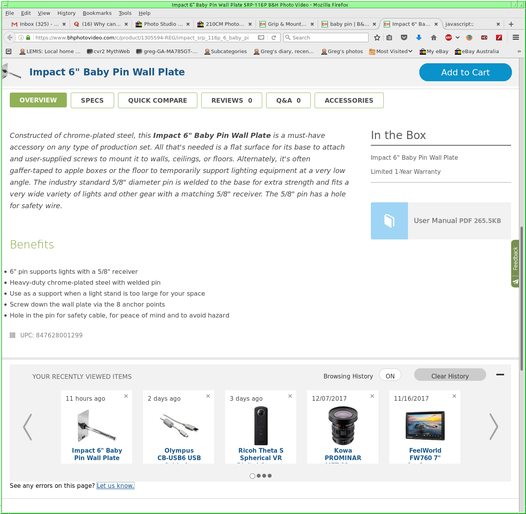Click the Adblock Plus ABP icon

[x=448, y=38]
